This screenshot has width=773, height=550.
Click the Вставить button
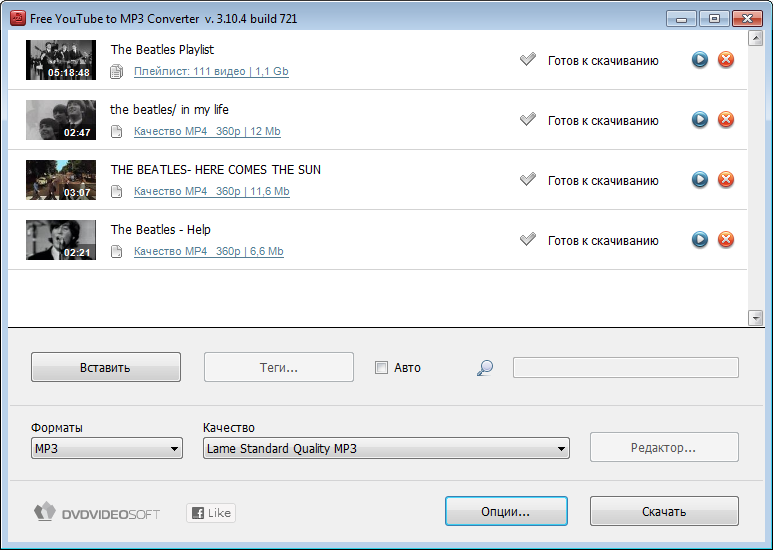106,367
